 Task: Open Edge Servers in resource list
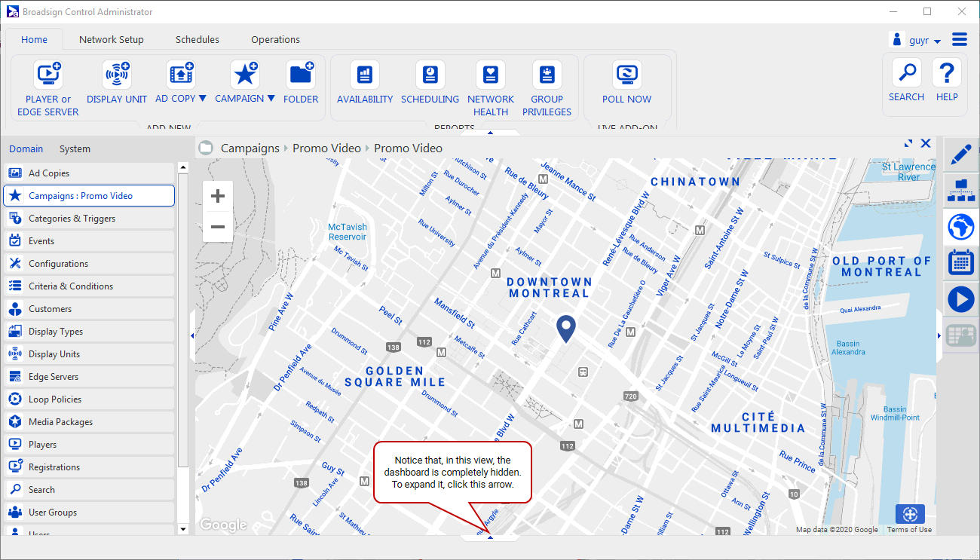pos(89,377)
